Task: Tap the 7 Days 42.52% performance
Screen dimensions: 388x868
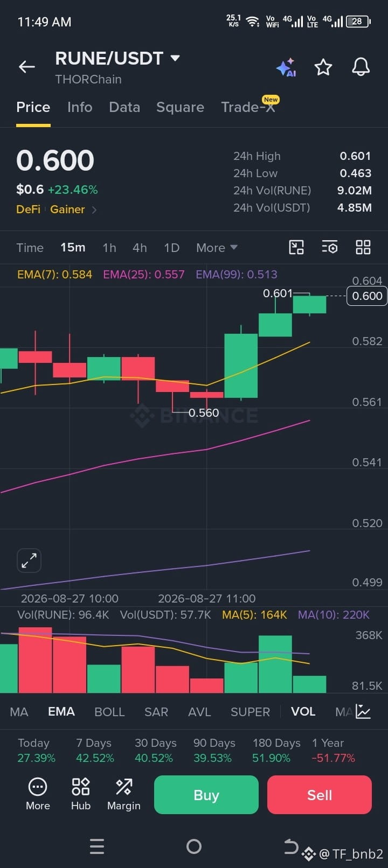Action: coord(95,751)
